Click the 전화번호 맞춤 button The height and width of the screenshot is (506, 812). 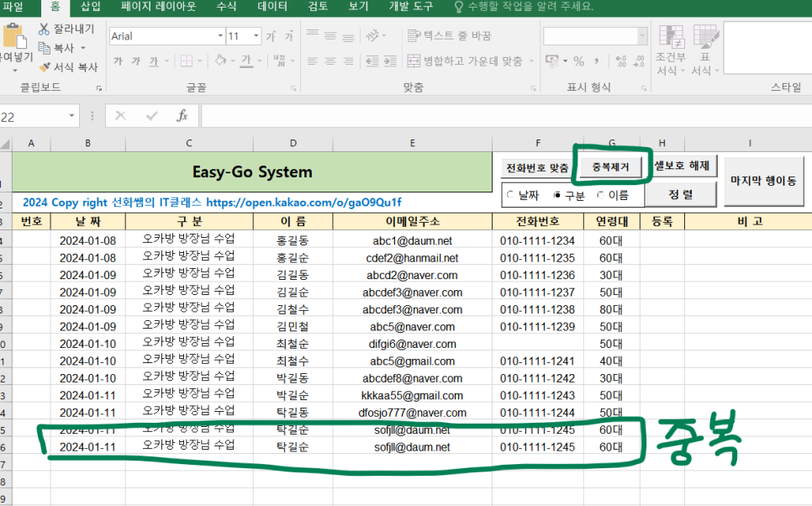tap(537, 168)
